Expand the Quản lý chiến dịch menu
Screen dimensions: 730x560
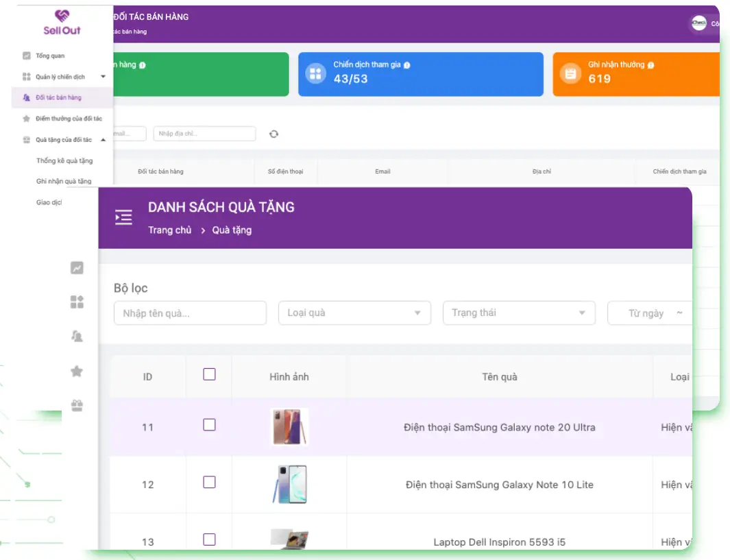tap(63, 77)
